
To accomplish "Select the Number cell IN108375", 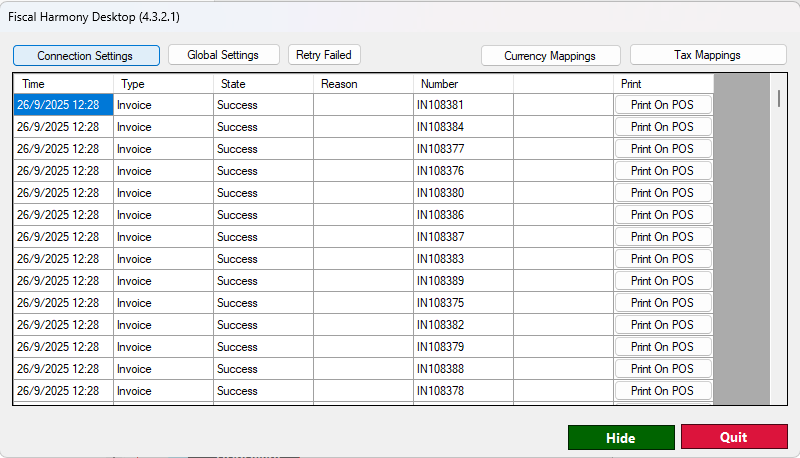I will point(463,302).
